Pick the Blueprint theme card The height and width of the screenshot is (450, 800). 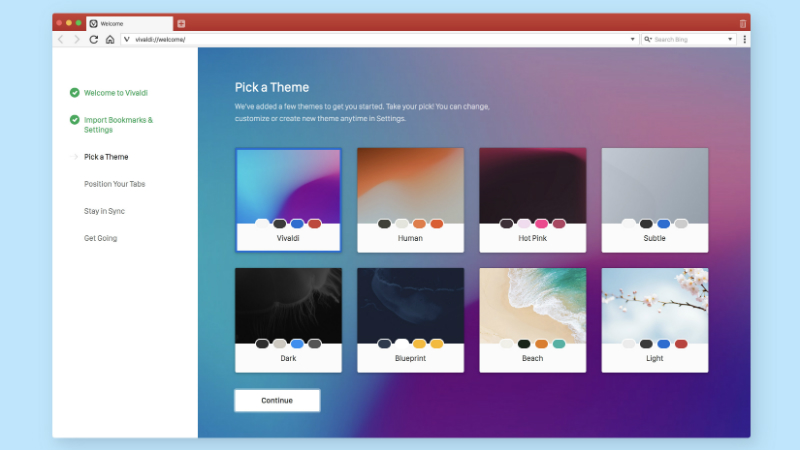[410, 320]
